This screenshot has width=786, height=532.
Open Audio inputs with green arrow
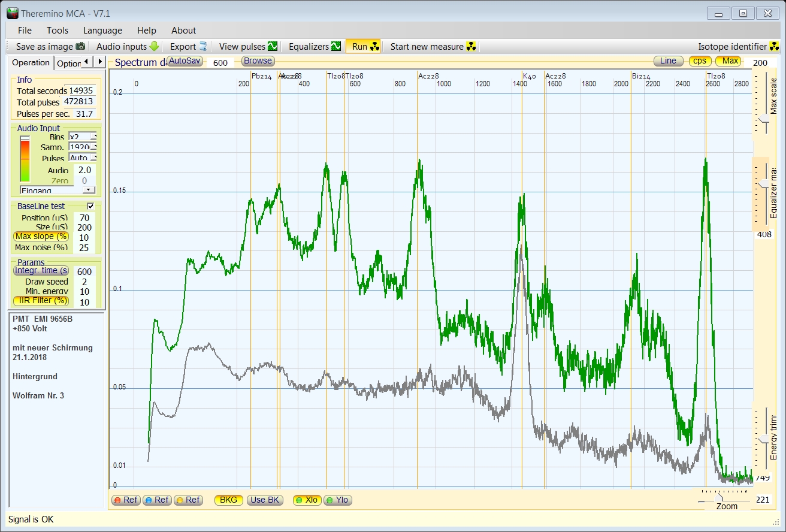click(x=127, y=47)
